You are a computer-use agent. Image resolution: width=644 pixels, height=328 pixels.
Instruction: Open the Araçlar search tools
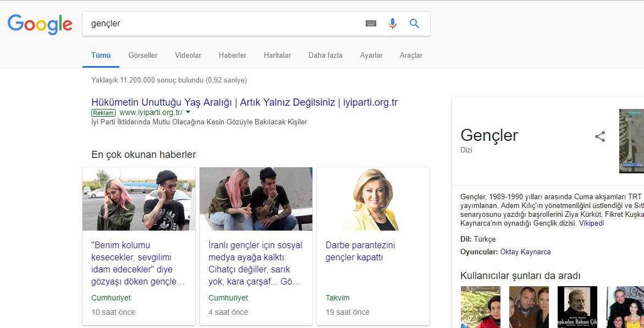[411, 55]
